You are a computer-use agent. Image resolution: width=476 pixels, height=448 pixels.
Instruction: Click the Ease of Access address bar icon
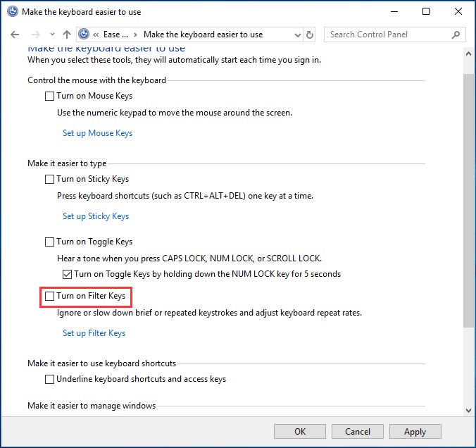pos(85,35)
